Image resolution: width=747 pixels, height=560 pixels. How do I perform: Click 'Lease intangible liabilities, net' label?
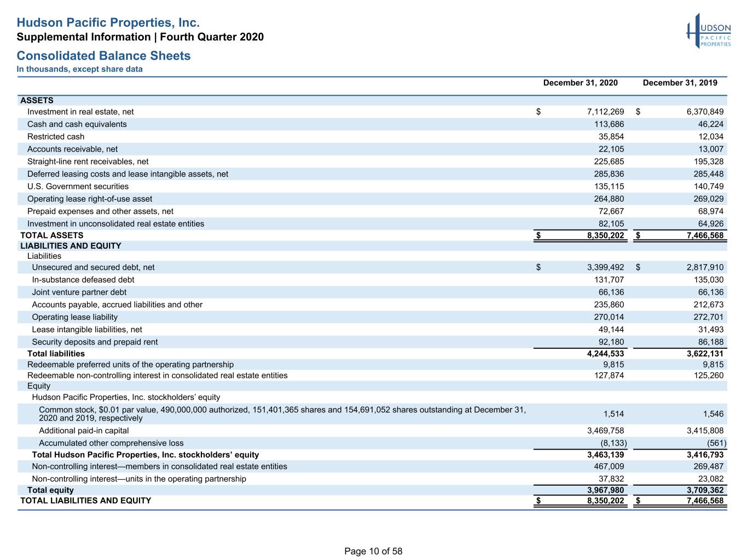(x=87, y=330)
